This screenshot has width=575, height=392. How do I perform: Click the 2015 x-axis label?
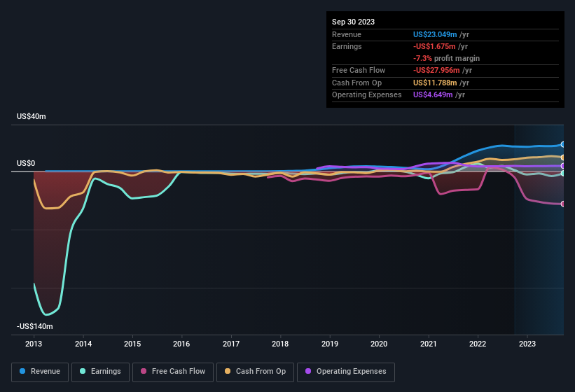[132, 344]
